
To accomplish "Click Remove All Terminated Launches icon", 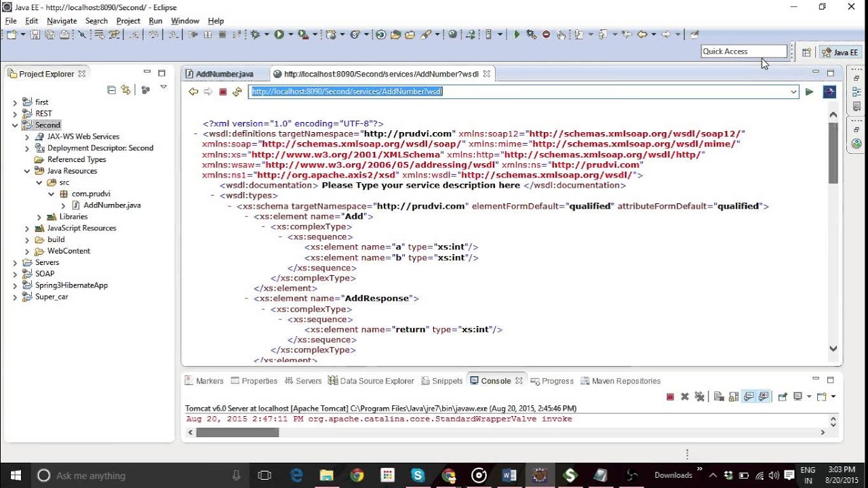I will [x=699, y=396].
